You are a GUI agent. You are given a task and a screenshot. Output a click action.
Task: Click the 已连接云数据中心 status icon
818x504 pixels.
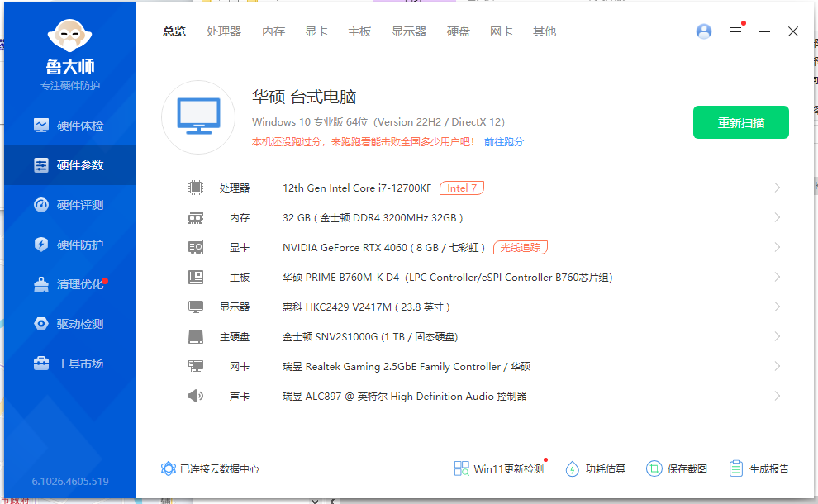(x=168, y=468)
